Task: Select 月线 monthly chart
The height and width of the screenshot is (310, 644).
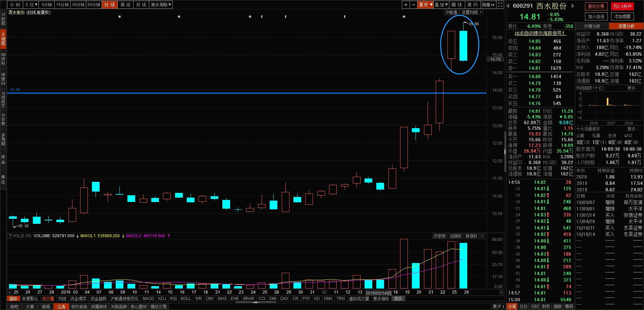Action: point(141,5)
